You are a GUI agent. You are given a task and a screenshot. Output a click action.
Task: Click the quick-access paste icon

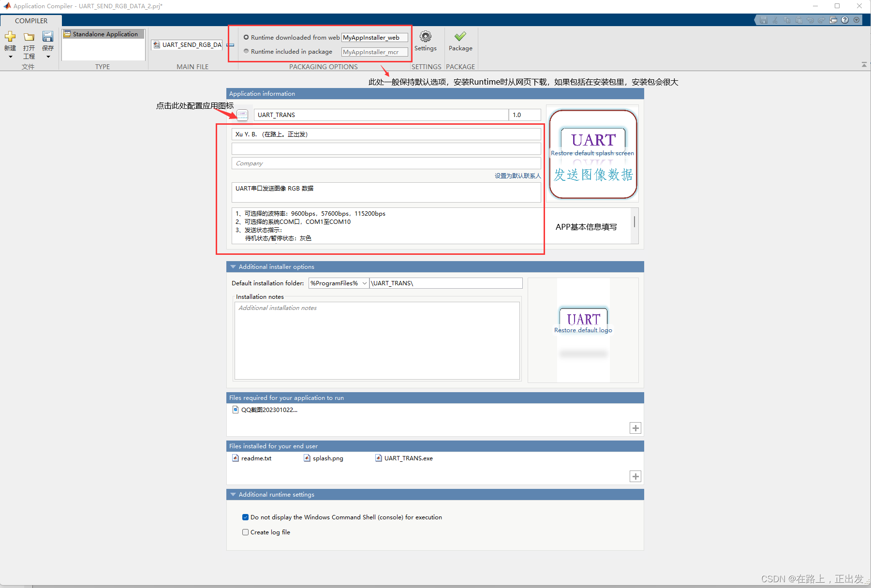(799, 20)
